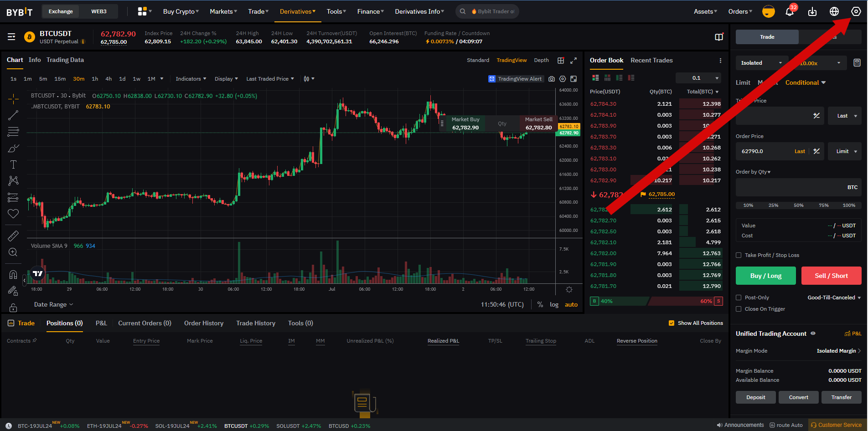Set quantity slider to 100%
Image resolution: width=868 pixels, height=431 pixels.
coord(849,205)
